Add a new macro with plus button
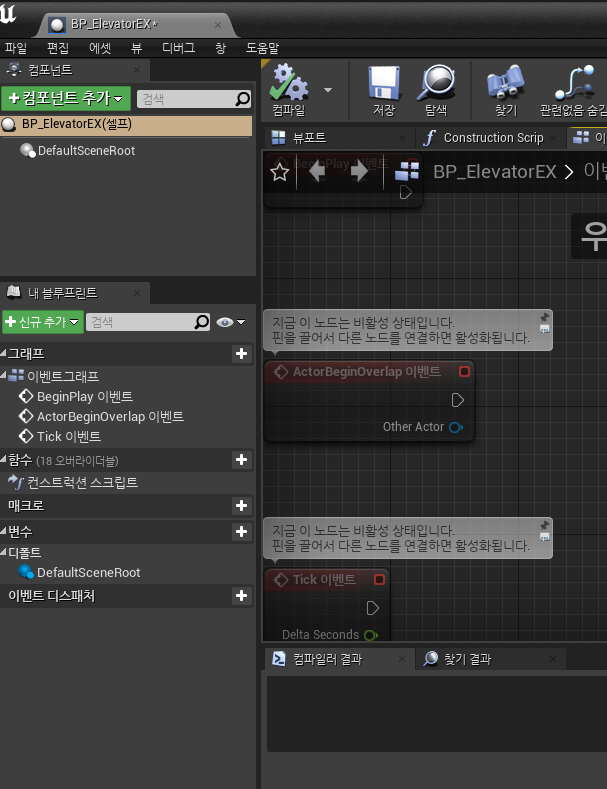The image size is (607, 789). click(x=242, y=506)
